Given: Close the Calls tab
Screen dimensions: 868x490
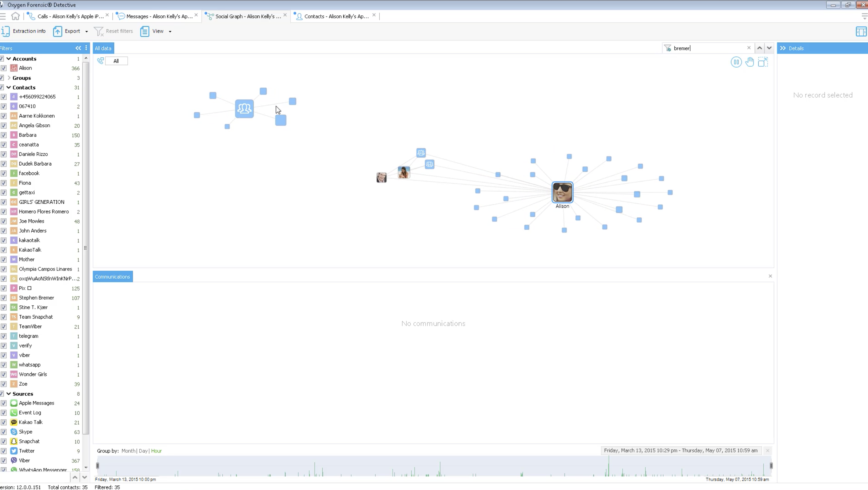Looking at the screenshot, I should (x=107, y=15).
